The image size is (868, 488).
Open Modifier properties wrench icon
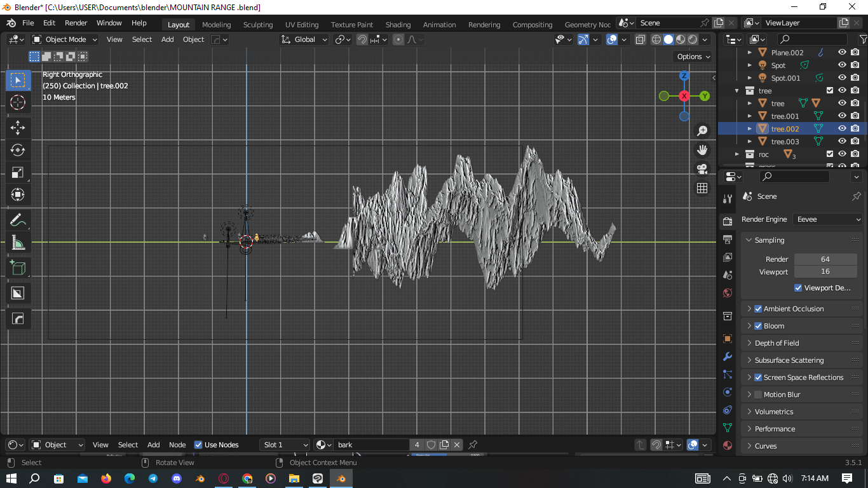tap(728, 356)
